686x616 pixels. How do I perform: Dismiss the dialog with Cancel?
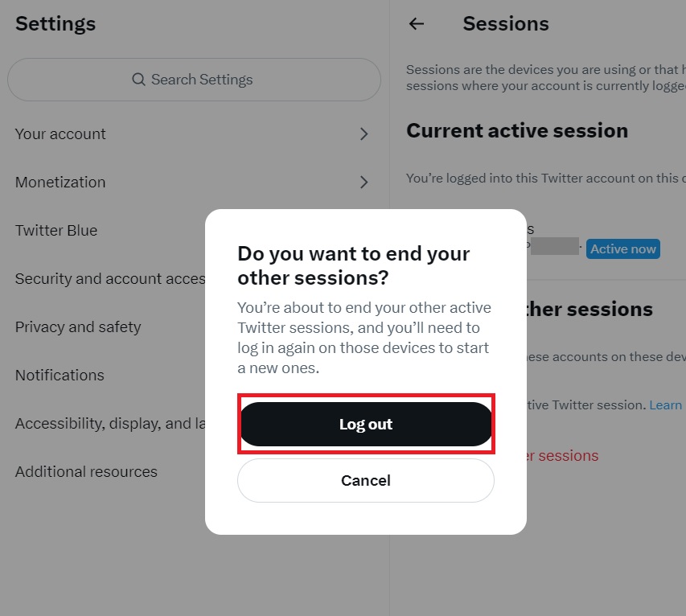366,480
